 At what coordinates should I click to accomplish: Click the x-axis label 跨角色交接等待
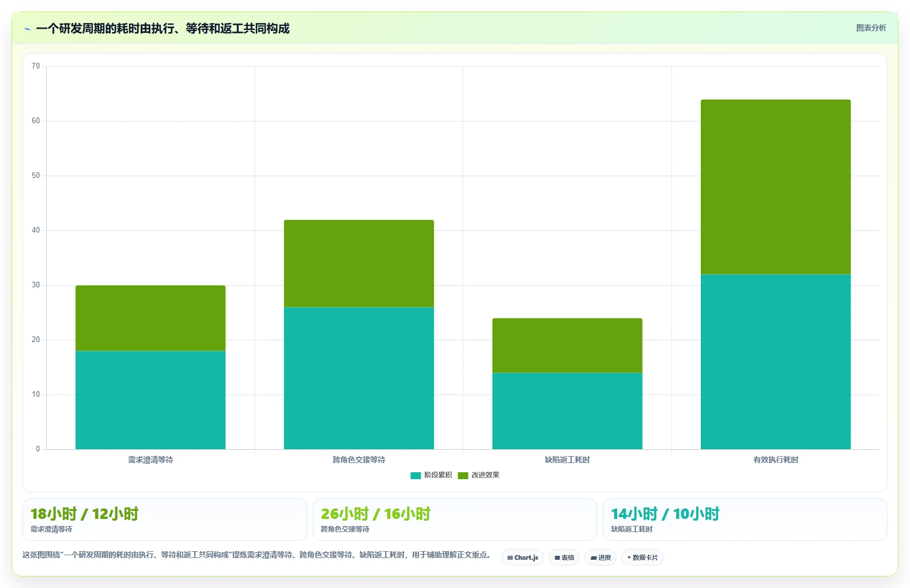coord(358,460)
